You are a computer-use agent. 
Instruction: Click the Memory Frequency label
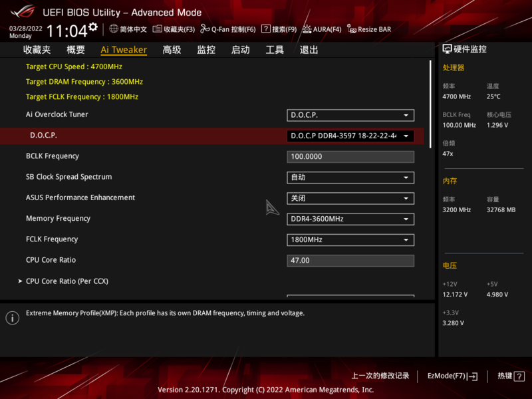pos(59,219)
